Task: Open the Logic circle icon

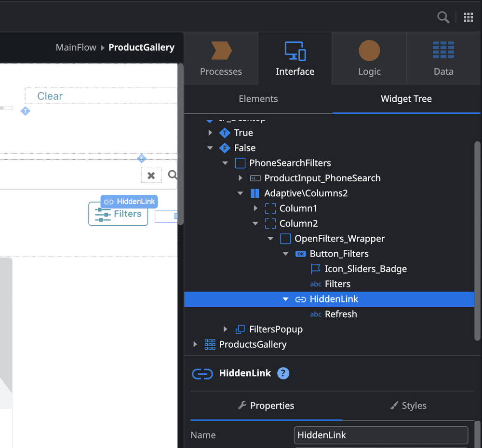Action: 369,50
